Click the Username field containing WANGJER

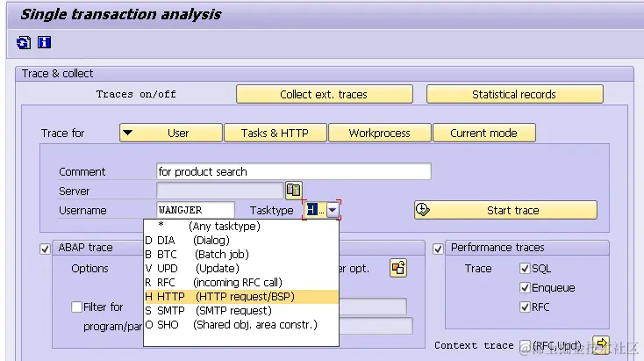pyautogui.click(x=196, y=210)
